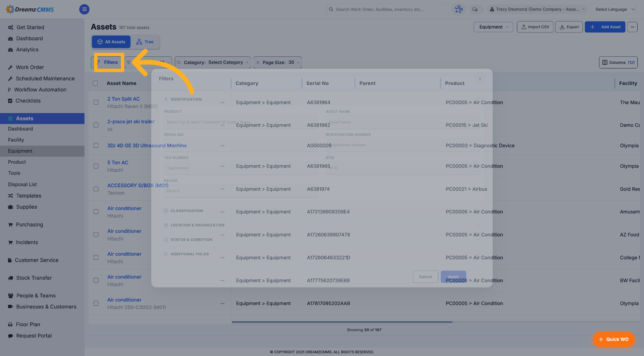
Task: Click the global search work order field
Action: click(387, 9)
